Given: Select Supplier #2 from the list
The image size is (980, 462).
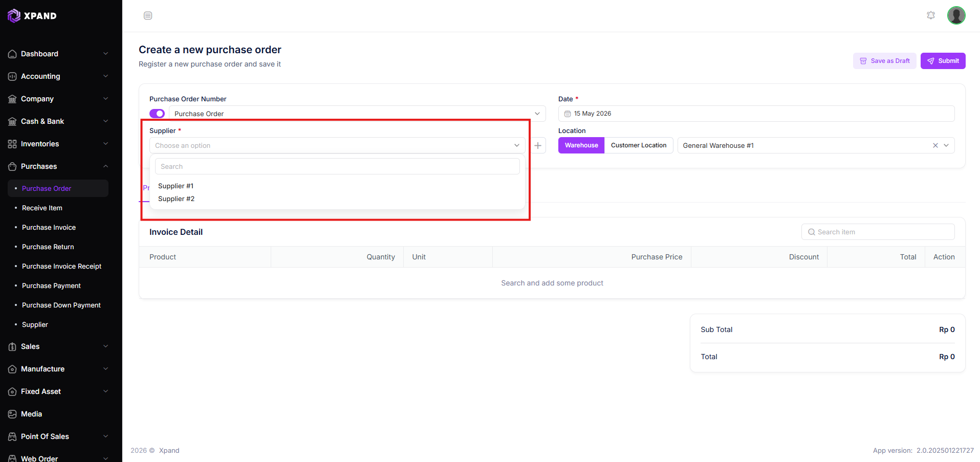Looking at the screenshot, I should 176,199.
